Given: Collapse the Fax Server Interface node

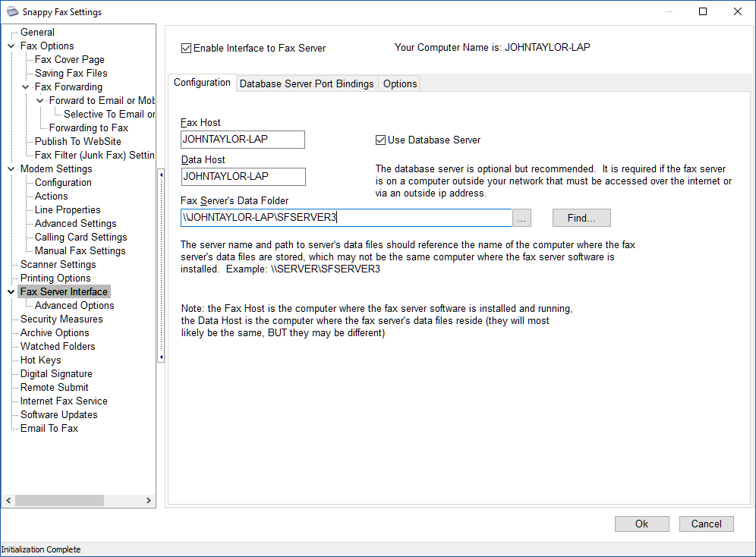Looking at the screenshot, I should tap(11, 292).
